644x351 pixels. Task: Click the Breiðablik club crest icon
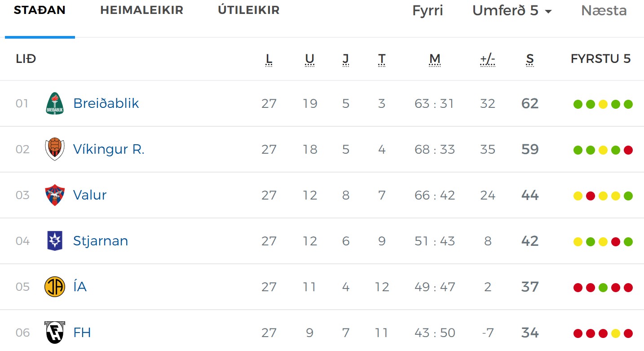point(55,104)
